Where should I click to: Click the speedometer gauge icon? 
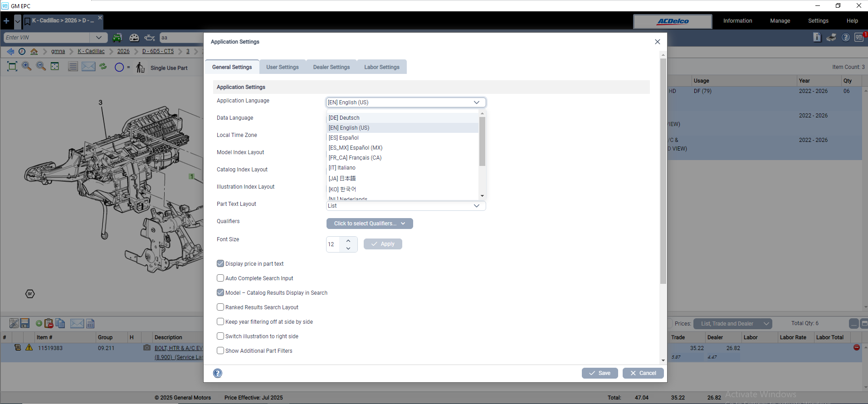(x=134, y=38)
